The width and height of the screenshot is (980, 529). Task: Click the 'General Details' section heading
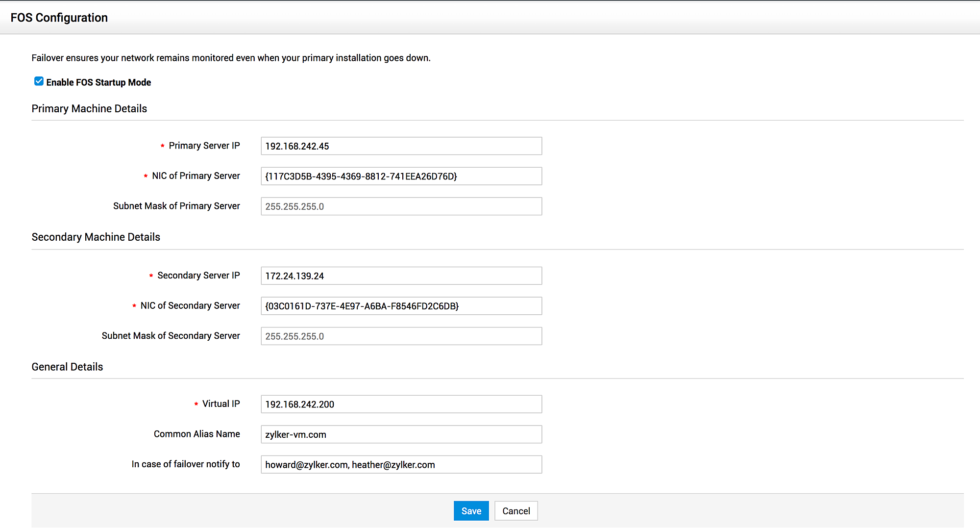pyautogui.click(x=67, y=367)
